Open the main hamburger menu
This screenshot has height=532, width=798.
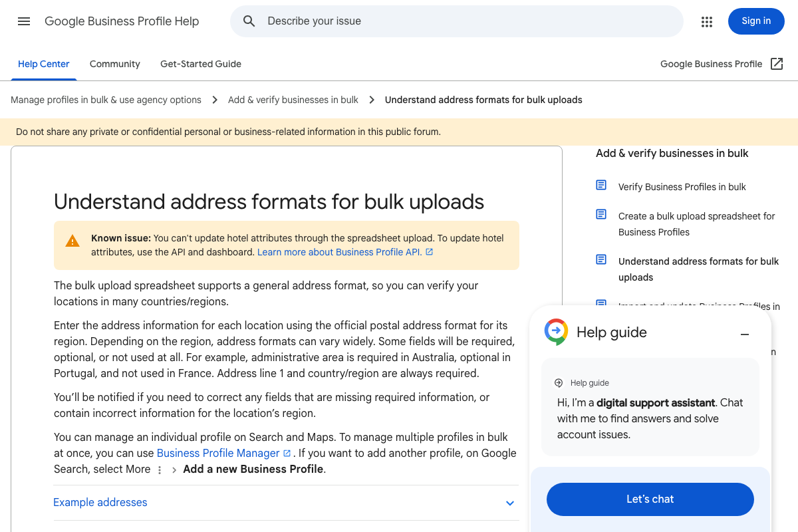tap(24, 21)
